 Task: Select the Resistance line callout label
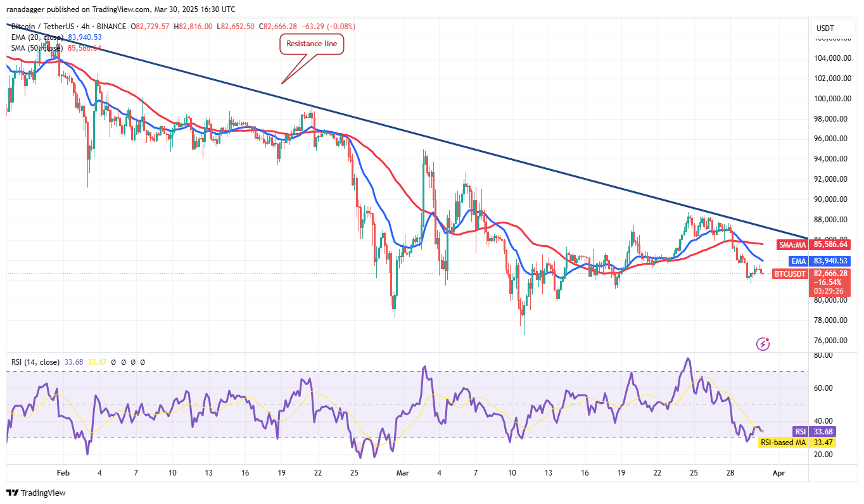tap(312, 44)
